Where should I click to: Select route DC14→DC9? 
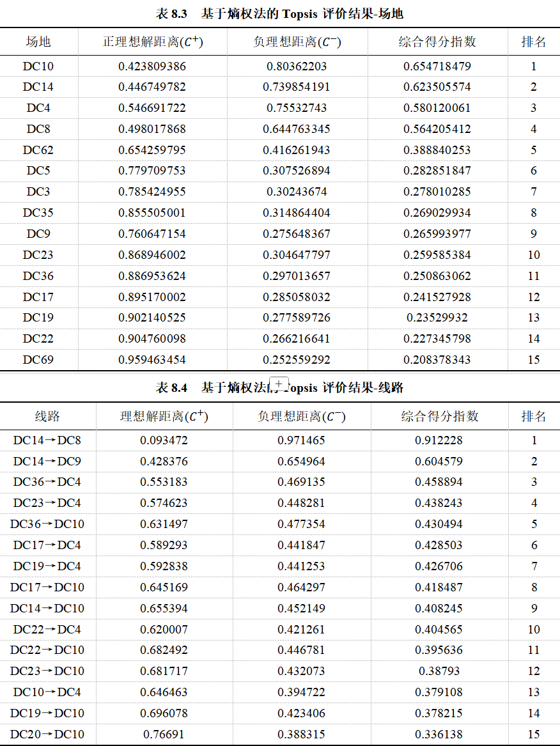[47, 462]
